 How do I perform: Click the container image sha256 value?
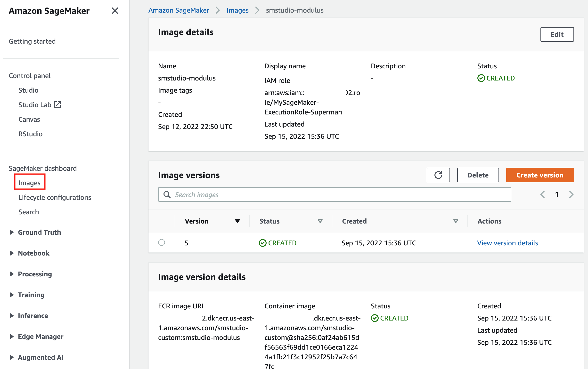pos(313,342)
